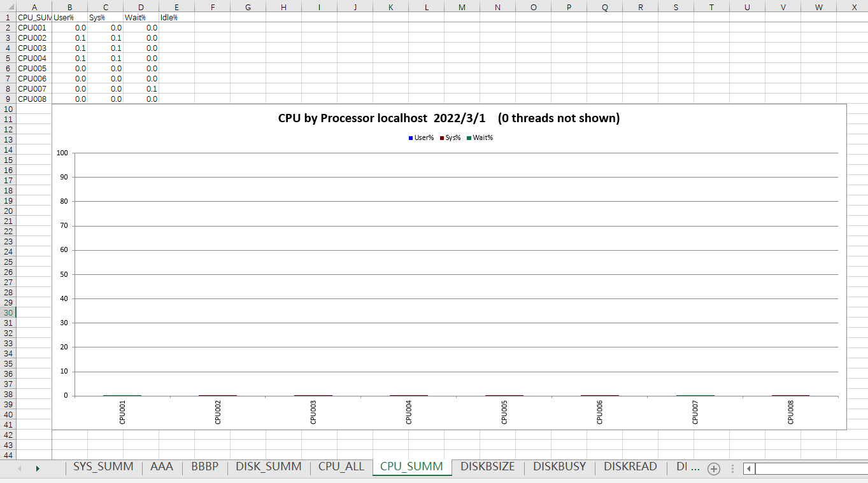
Task: Click the Wait% legend entry in chart
Action: point(480,138)
